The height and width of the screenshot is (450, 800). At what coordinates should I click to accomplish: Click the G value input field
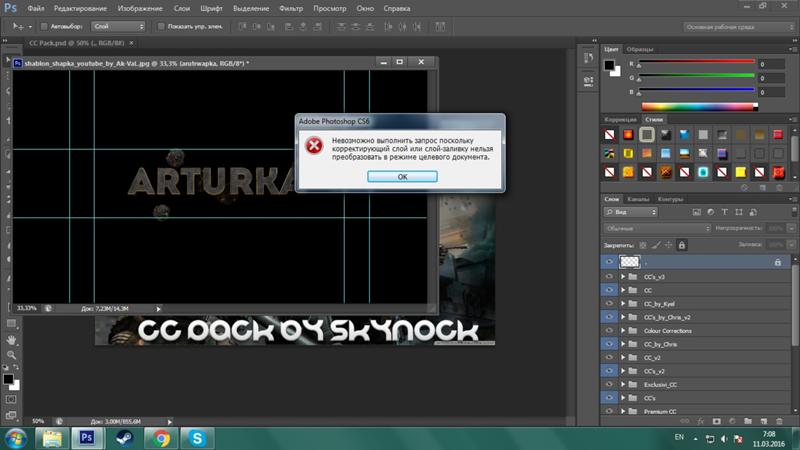(771, 78)
